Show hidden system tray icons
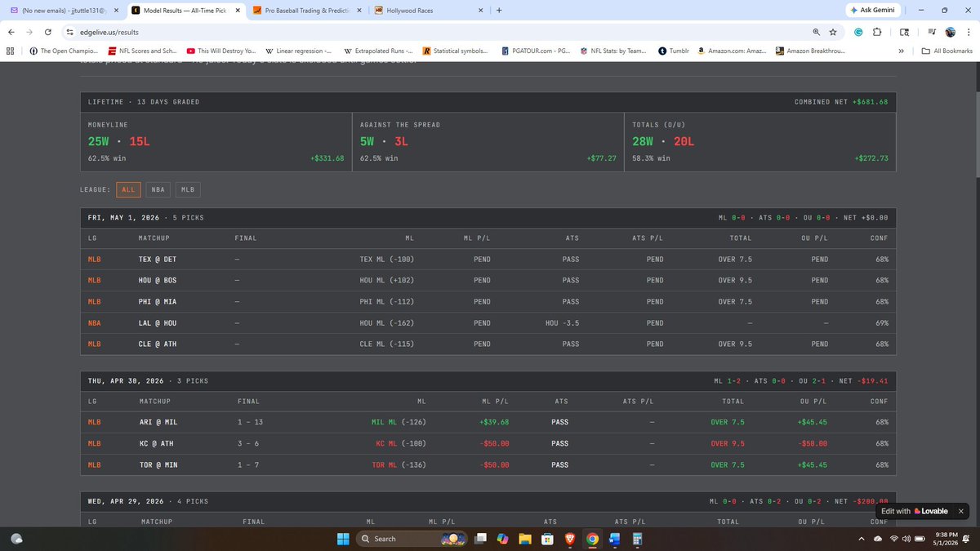Image resolution: width=980 pixels, height=551 pixels. point(861,539)
